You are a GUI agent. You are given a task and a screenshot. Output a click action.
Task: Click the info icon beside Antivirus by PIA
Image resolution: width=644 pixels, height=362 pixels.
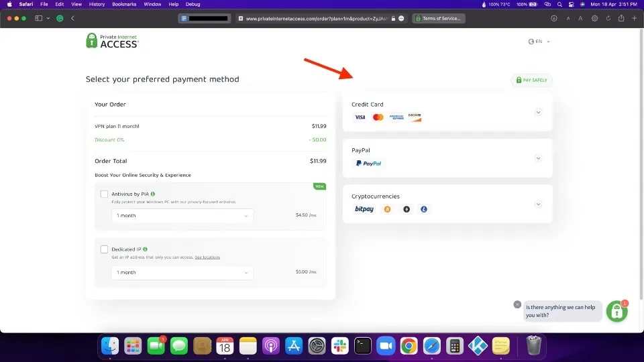(x=153, y=194)
